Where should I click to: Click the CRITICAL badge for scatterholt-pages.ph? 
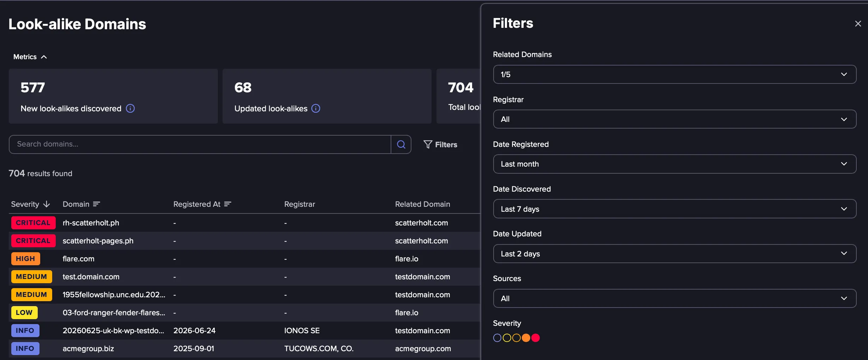tap(33, 241)
